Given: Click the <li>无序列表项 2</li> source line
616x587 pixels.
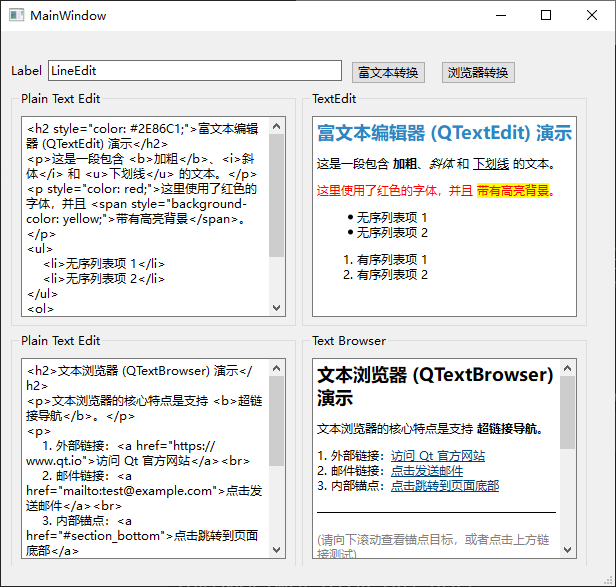Looking at the screenshot, I should click(104, 279).
